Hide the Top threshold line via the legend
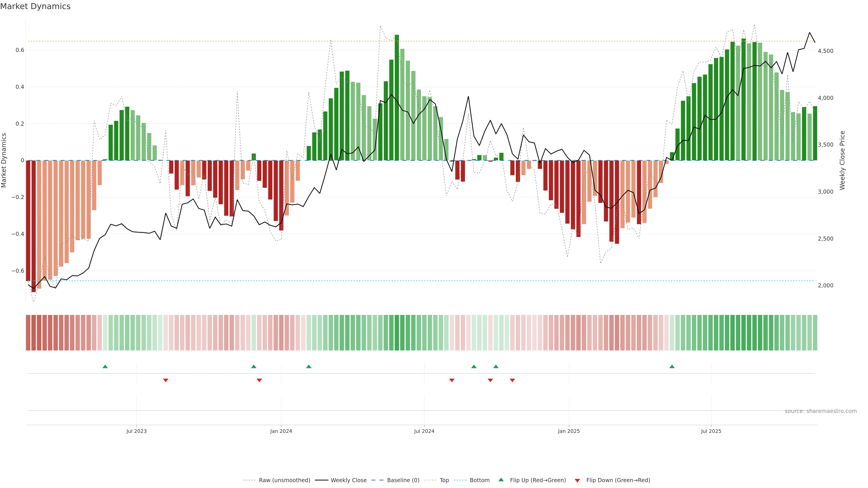 coord(444,480)
